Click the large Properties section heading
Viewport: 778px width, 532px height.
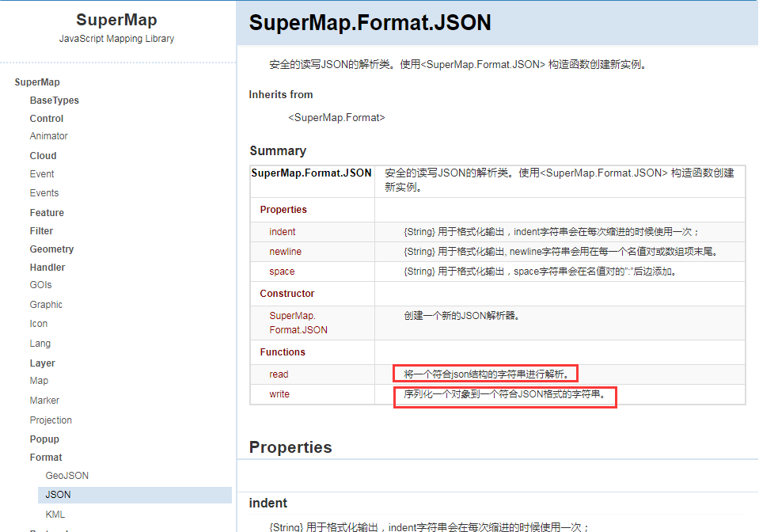click(290, 447)
